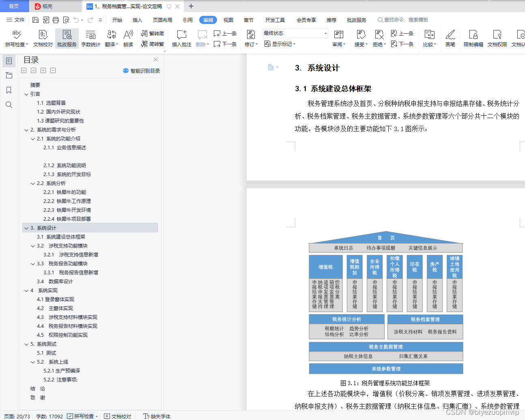Click the 修订 track changes icon
Viewport: 525px width, 420px height.
coord(251,35)
